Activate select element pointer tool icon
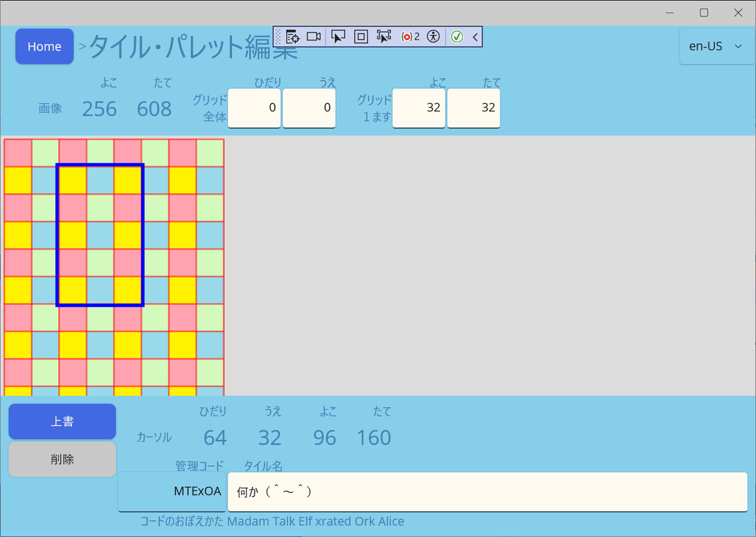 click(338, 37)
